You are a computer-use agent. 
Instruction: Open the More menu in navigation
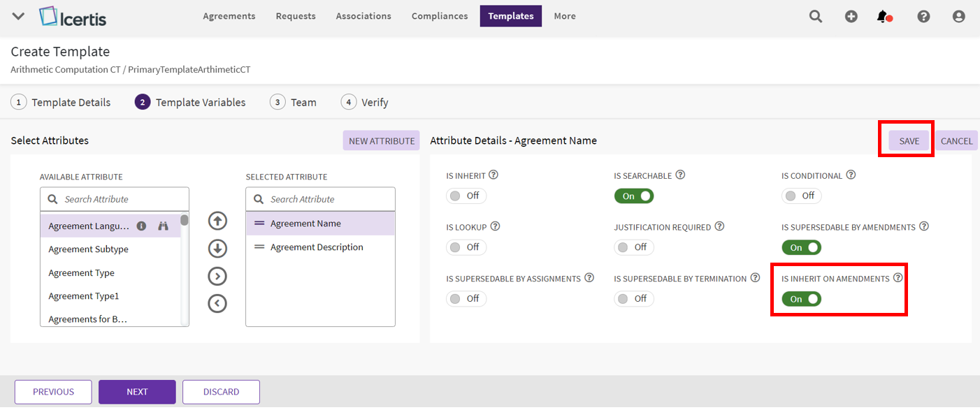(565, 16)
